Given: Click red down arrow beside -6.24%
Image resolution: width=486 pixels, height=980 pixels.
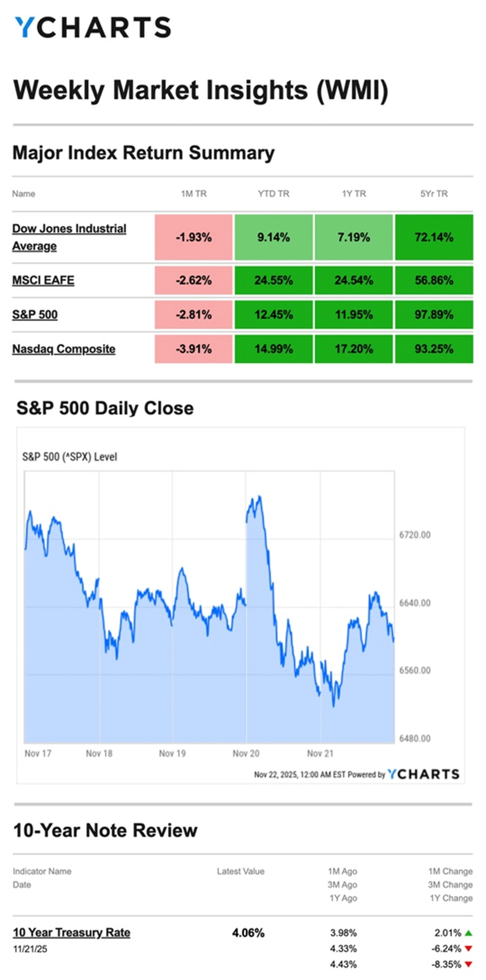Looking at the screenshot, I should point(468,949).
